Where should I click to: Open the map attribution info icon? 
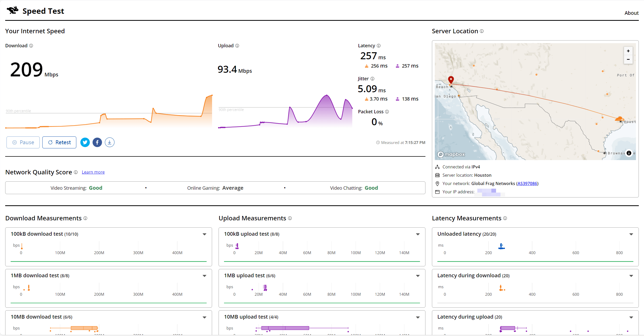coord(629,153)
